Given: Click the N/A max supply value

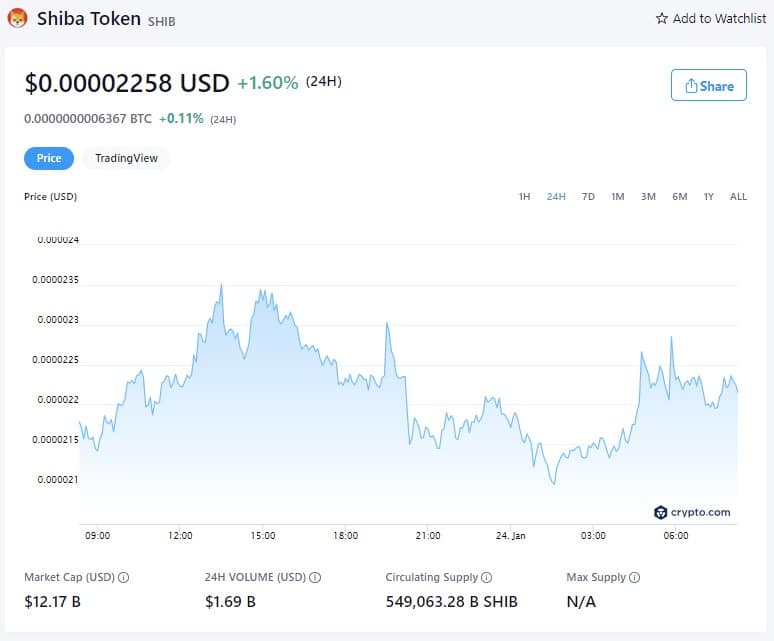Looking at the screenshot, I should click(x=581, y=602).
